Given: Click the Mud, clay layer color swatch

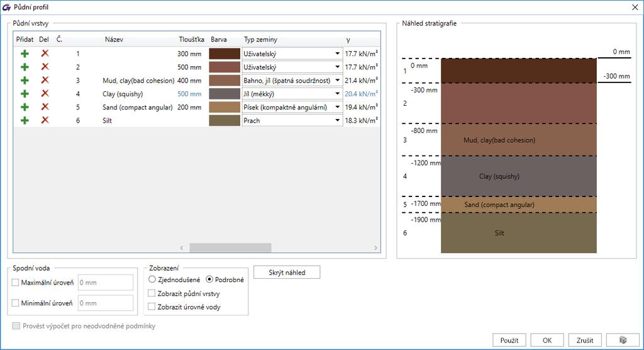Looking at the screenshot, I should click(x=225, y=80).
